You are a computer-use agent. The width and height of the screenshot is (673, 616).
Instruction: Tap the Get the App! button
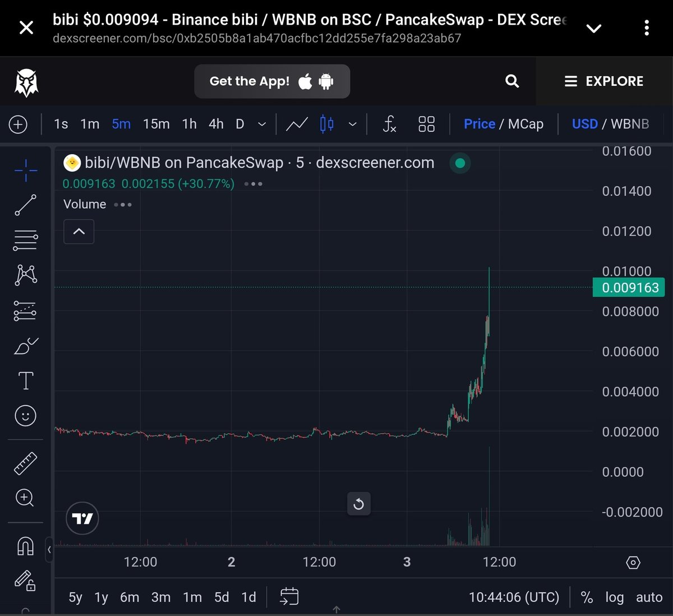[272, 81]
